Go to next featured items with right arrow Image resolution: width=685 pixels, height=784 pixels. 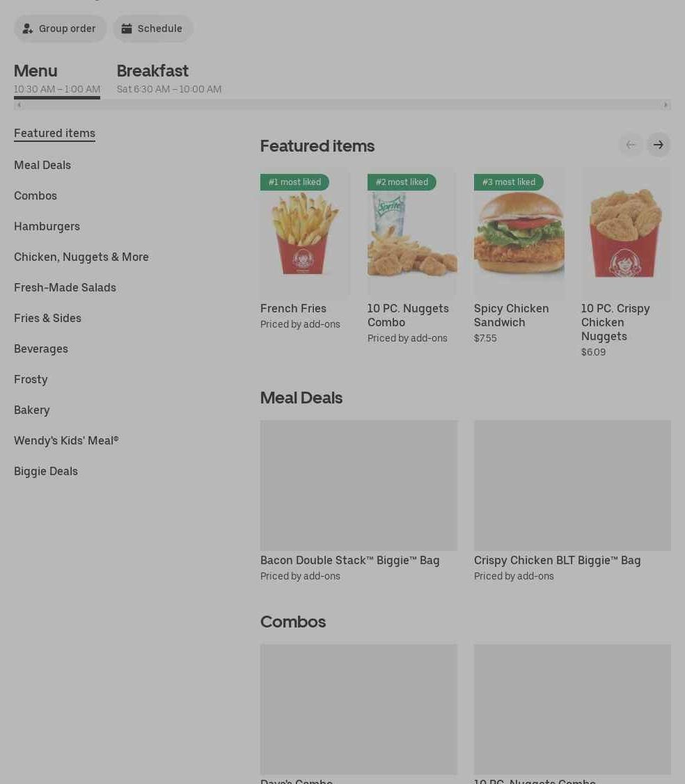[x=658, y=145]
